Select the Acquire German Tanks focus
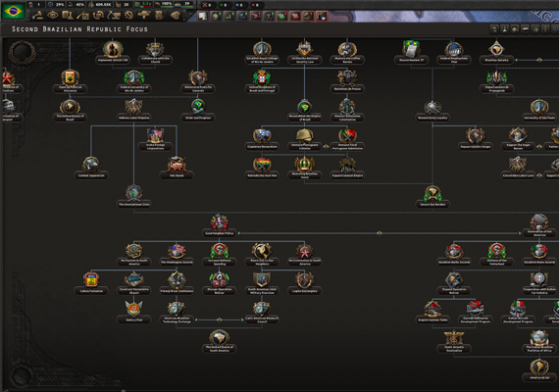Screen dimensions: 559x392 click(x=432, y=313)
